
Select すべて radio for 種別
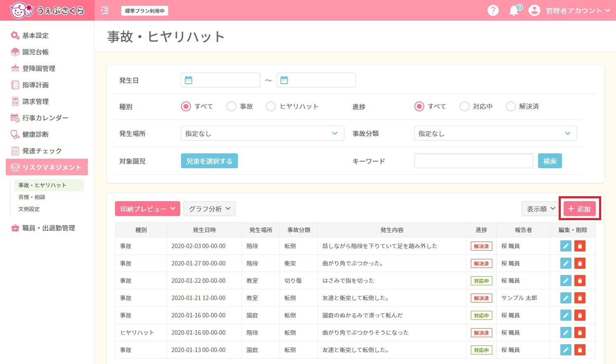coord(186,106)
